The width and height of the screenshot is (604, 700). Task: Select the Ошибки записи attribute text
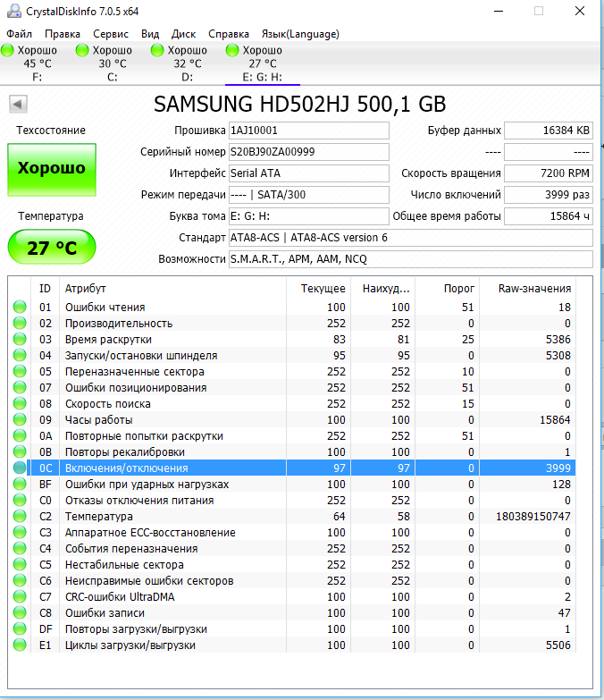105,613
